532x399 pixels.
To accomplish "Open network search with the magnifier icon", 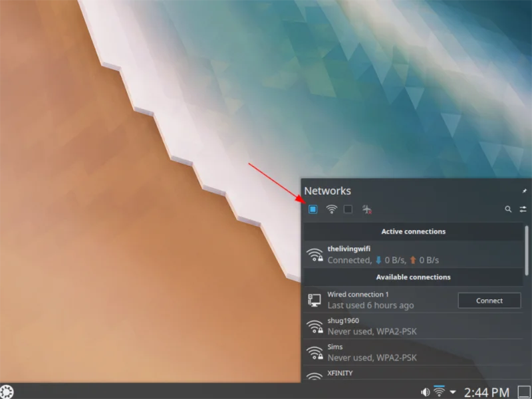I will pyautogui.click(x=508, y=209).
